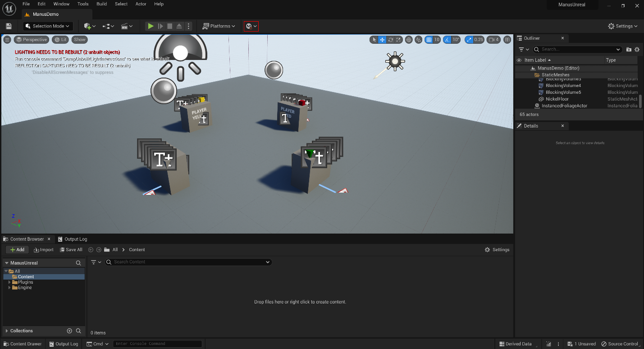Click the create new folder icon in Outliner
Viewport: 644px width, 349px height.
pyautogui.click(x=629, y=49)
